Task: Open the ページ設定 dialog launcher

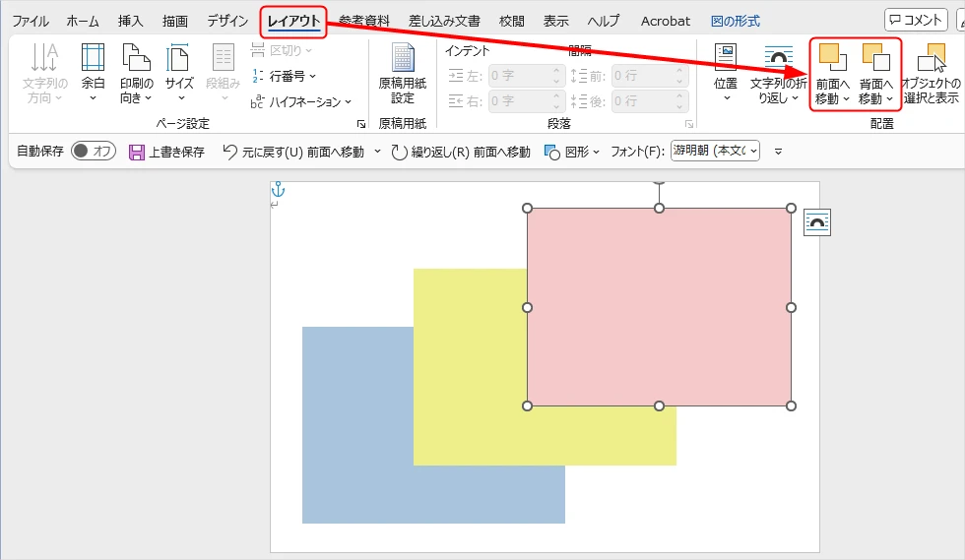Action: (x=361, y=124)
